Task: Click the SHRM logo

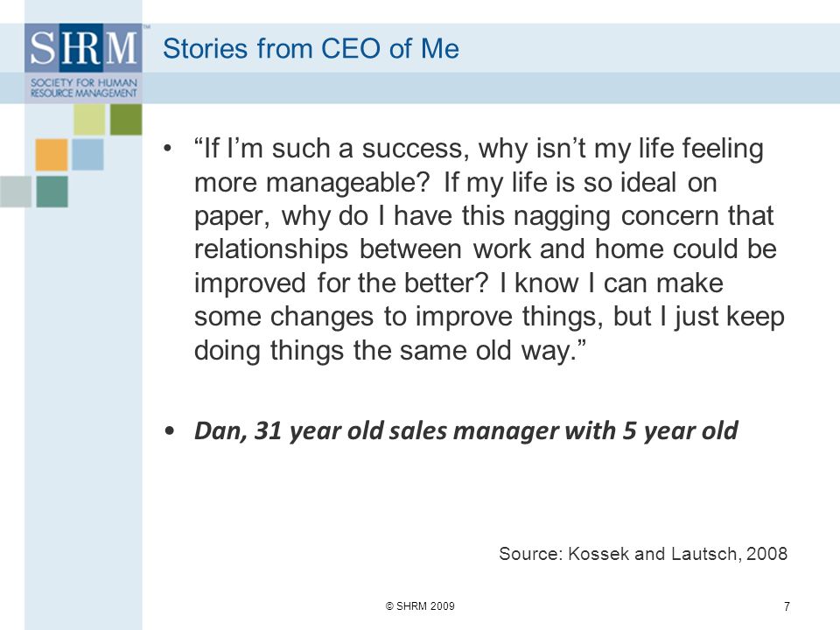Action: pos(83,63)
